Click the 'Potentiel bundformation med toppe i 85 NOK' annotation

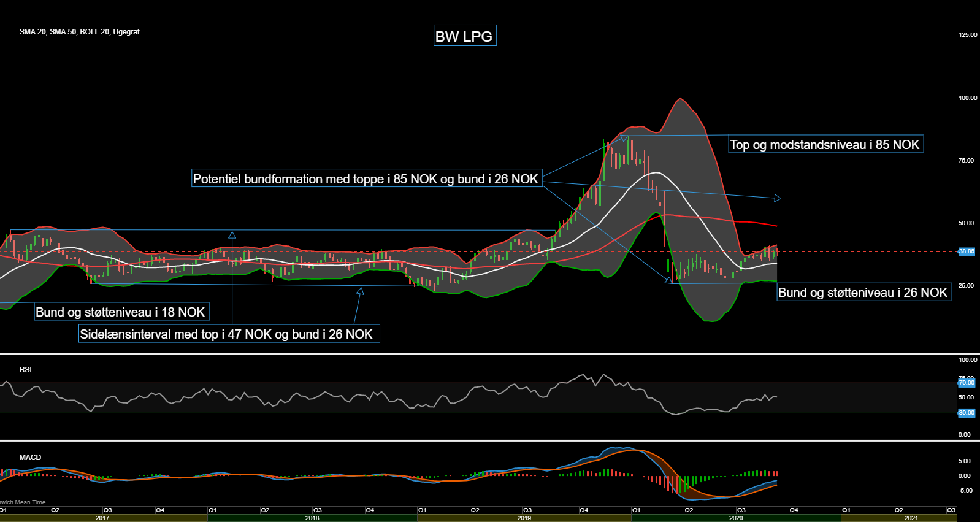point(367,178)
